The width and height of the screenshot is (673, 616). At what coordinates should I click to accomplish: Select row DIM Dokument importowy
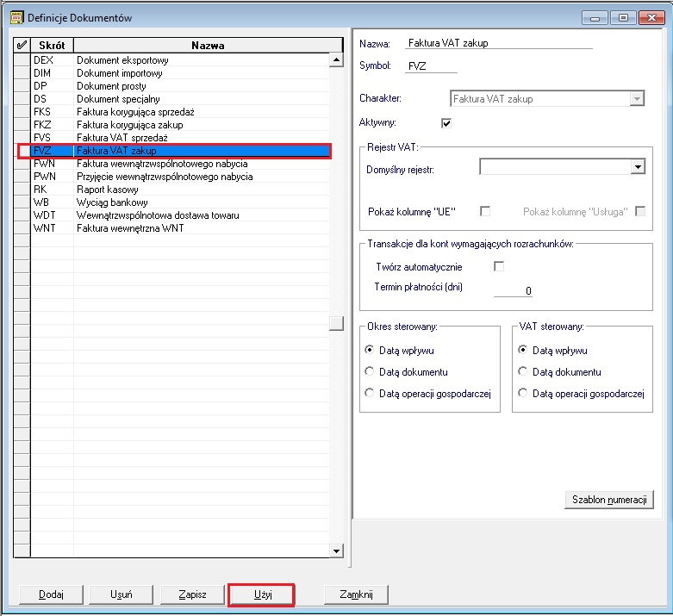click(x=180, y=73)
